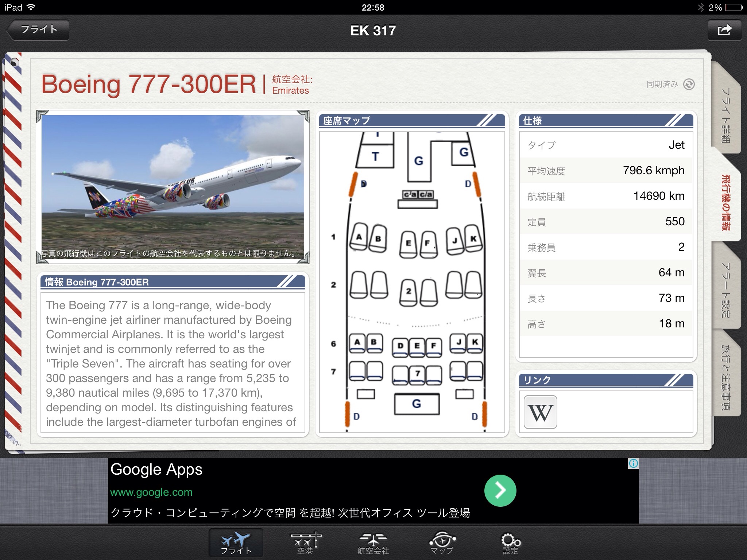Screen dimensions: 747x560
Task: Tap the Emirates airline name
Action: [290, 90]
